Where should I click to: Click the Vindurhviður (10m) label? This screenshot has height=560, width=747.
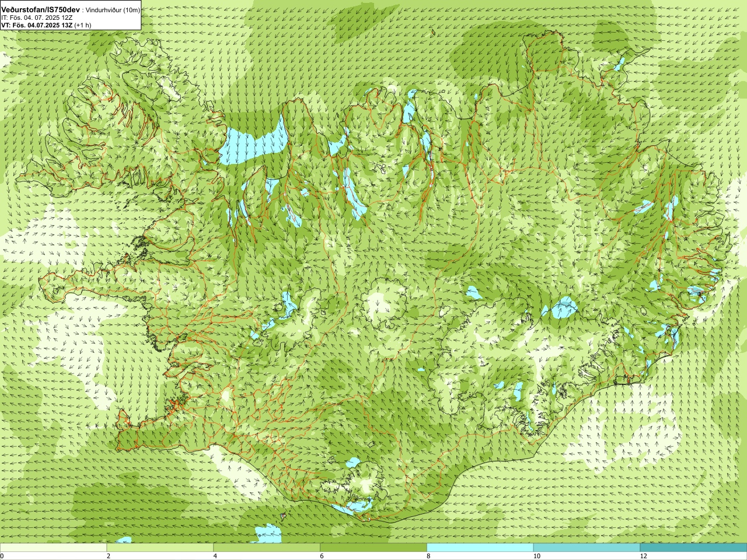(x=113, y=10)
